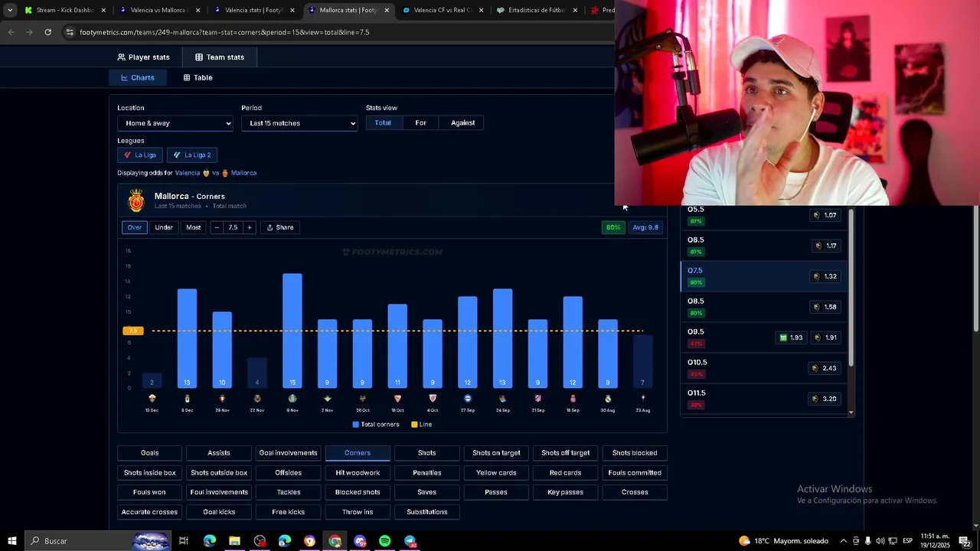Focus the footymetrics URL address field
The image size is (980, 551).
click(x=224, y=32)
